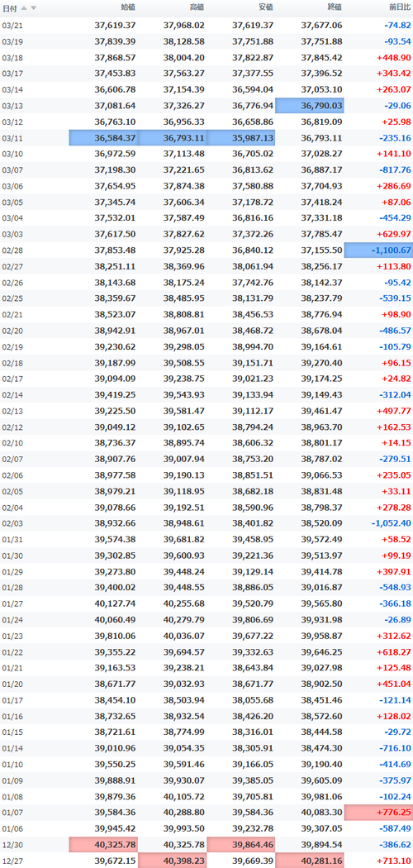Select closing value 37,418.24
The height and width of the screenshot is (868, 413).
[322, 202]
